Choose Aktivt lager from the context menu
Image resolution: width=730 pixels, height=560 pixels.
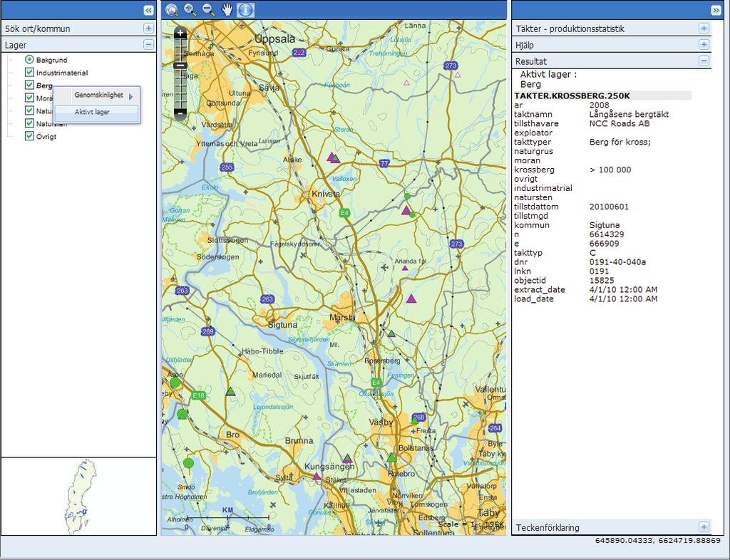pos(97,112)
